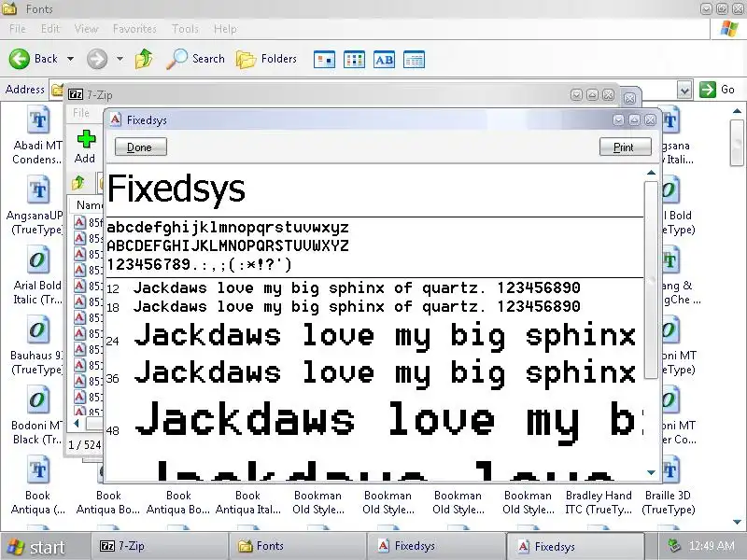747x560 pixels.
Task: Switch to List view icon
Action: 354,60
